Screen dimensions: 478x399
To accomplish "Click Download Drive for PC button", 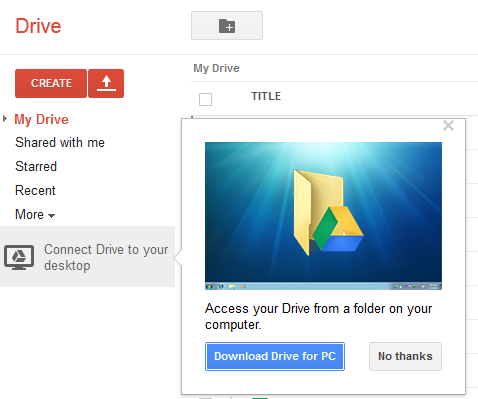I will point(275,356).
